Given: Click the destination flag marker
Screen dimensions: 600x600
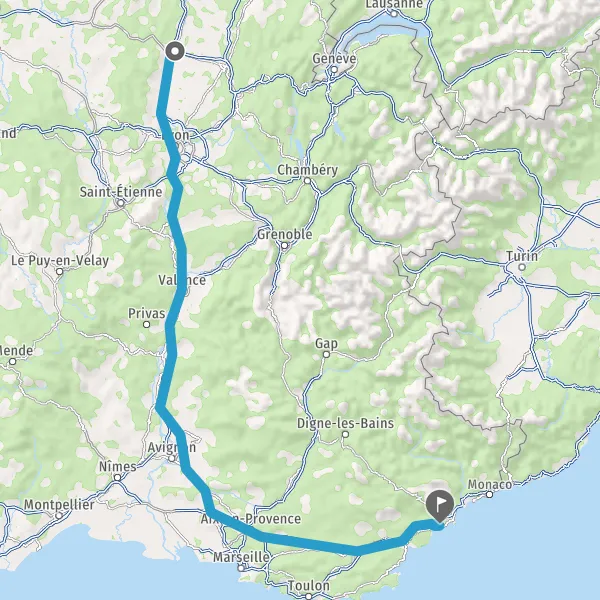Looking at the screenshot, I should tap(440, 506).
